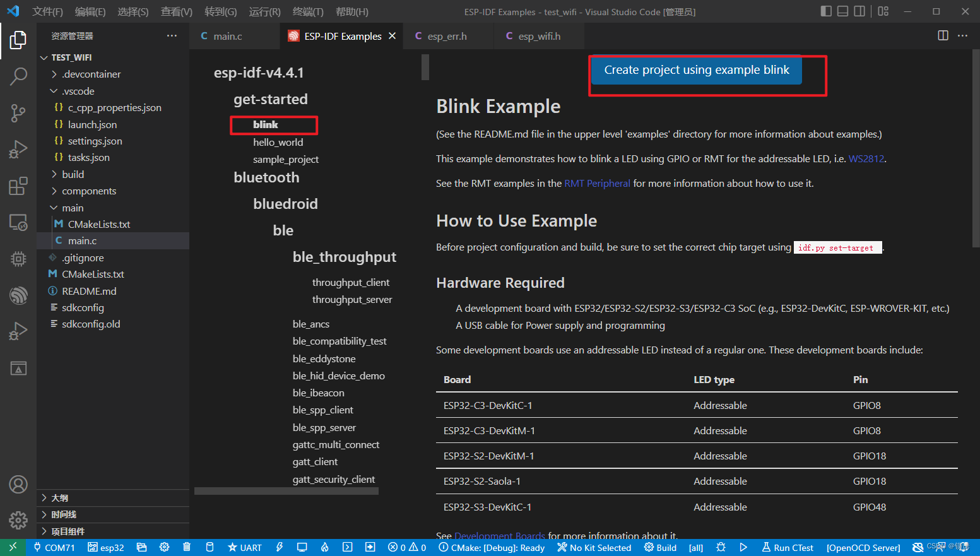980x556 pixels.
Task: Switch to the main.c editor tab
Action: click(227, 36)
